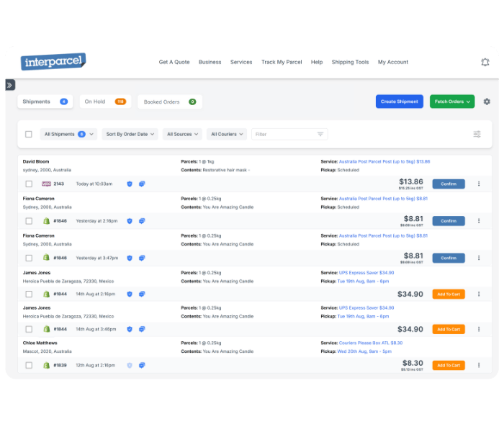Screen dimensions: 504x432
Task: Tick the select-all shipments checkbox
Action: (29, 134)
